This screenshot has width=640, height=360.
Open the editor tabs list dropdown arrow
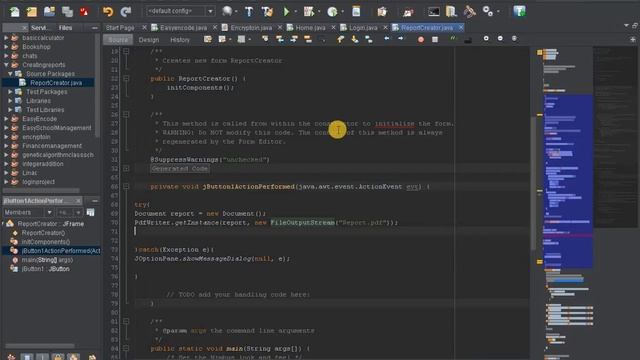coord(626,26)
